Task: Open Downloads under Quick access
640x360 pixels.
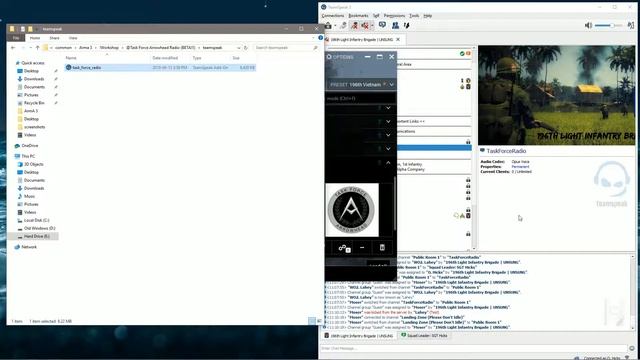Action: pyautogui.click(x=34, y=79)
